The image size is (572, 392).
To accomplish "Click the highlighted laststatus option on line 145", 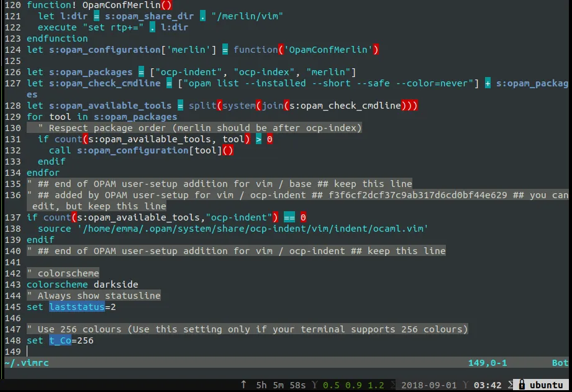I will (x=77, y=307).
